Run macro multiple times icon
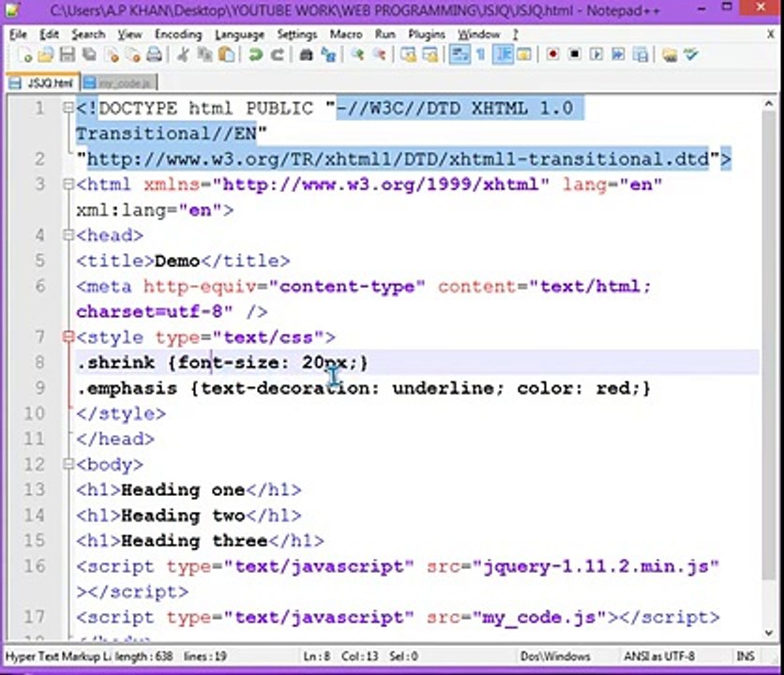 click(x=618, y=54)
